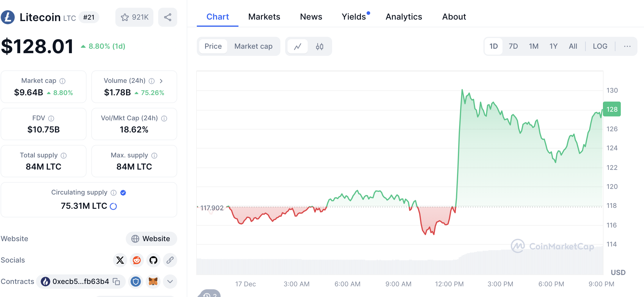
Task: Toggle LOG scale on chart
Action: (600, 46)
